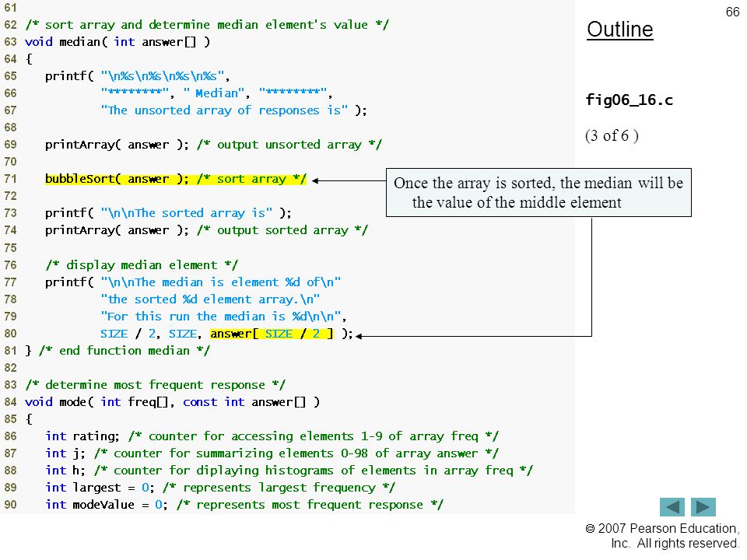
Task: Click the 'represents most frequent response' comment
Action: pyautogui.click(x=310, y=505)
